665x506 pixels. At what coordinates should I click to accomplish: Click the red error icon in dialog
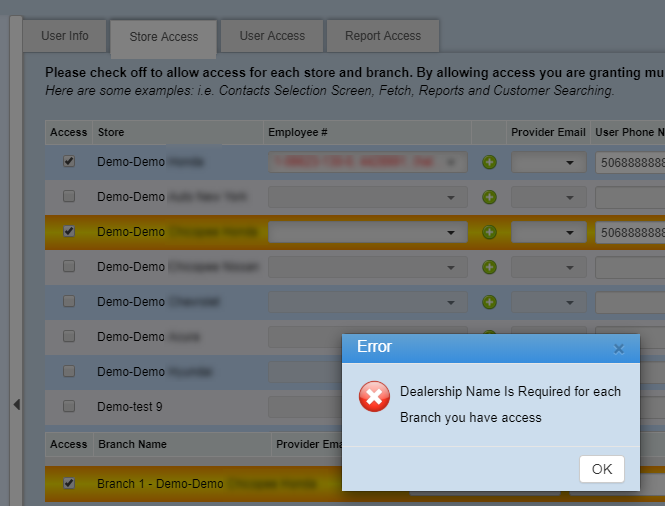click(374, 398)
